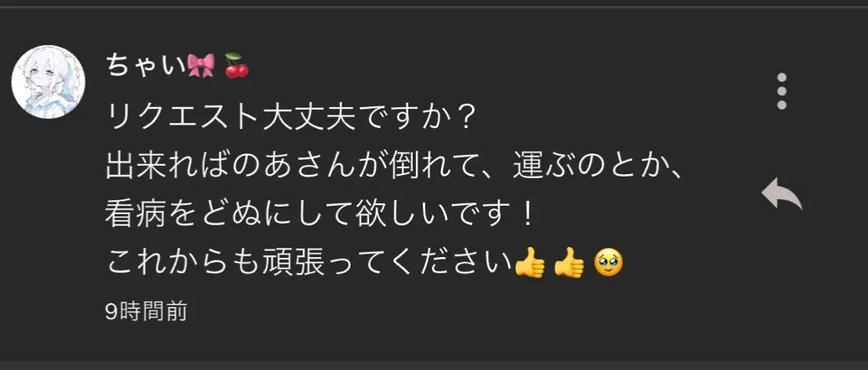This screenshot has height=370, width=868.
Task: Open the username ちゃい channel link
Action: (146, 66)
